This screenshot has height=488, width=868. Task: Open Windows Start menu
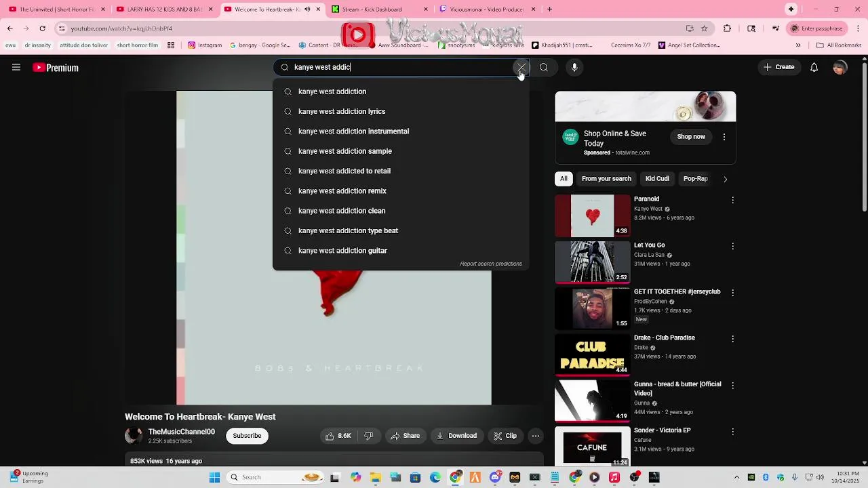214,478
